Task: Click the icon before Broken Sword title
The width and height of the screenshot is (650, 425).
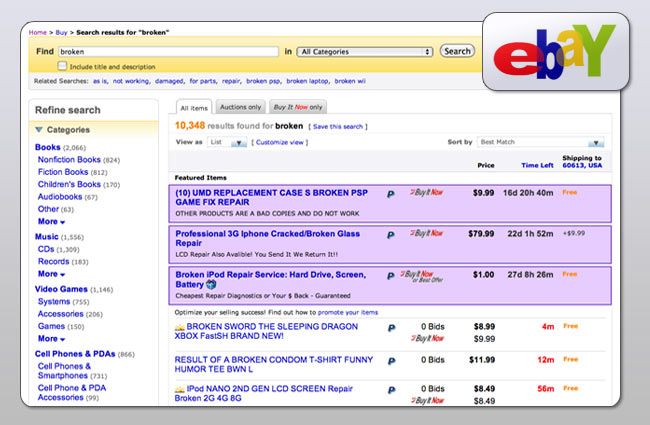Action: click(x=179, y=328)
